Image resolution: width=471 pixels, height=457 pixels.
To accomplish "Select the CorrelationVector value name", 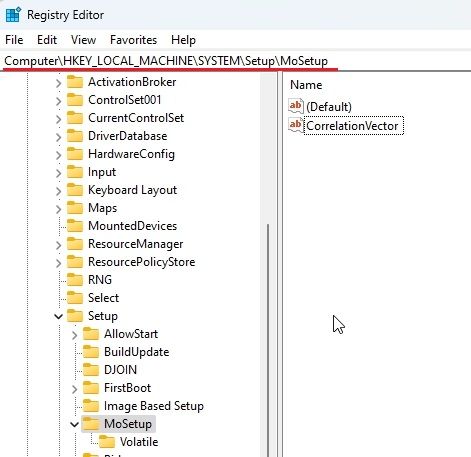I will click(x=352, y=126).
